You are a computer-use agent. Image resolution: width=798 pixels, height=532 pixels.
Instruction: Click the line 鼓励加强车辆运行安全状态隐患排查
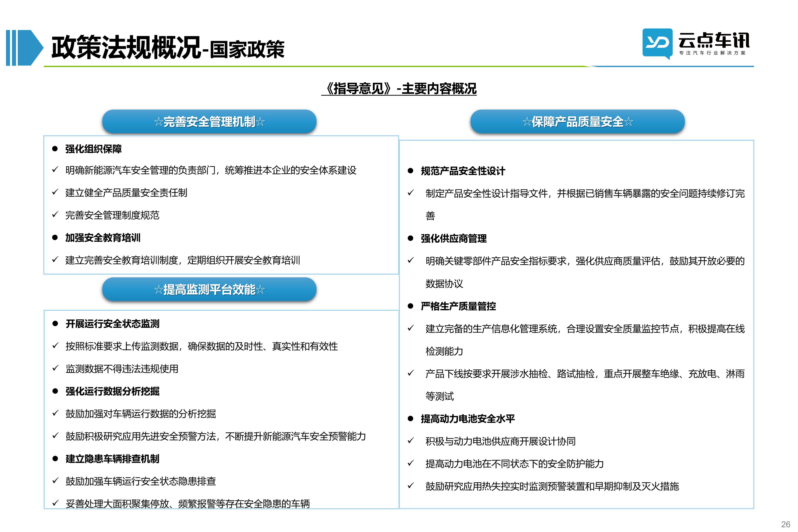pyautogui.click(x=141, y=481)
